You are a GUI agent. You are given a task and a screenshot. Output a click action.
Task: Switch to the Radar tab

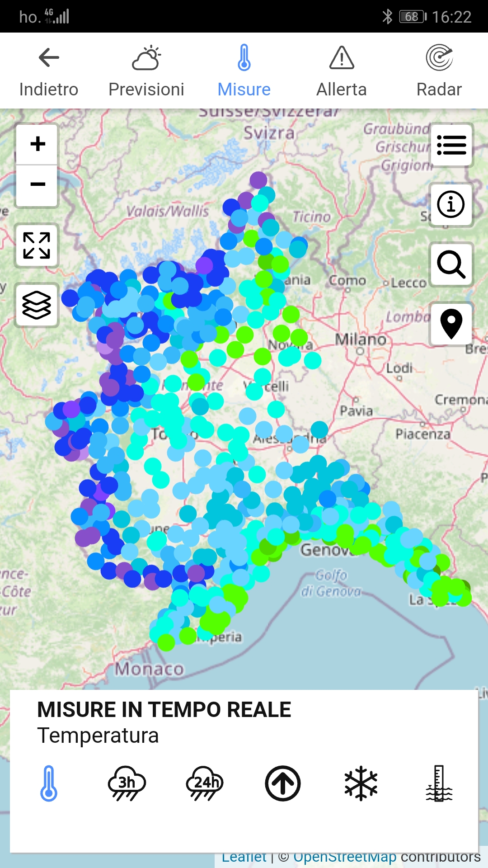(439, 71)
